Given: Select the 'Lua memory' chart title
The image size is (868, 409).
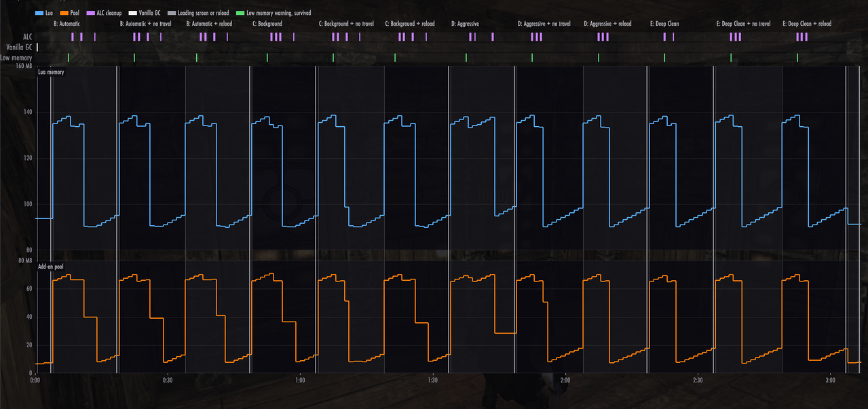Looking at the screenshot, I should coord(51,71).
